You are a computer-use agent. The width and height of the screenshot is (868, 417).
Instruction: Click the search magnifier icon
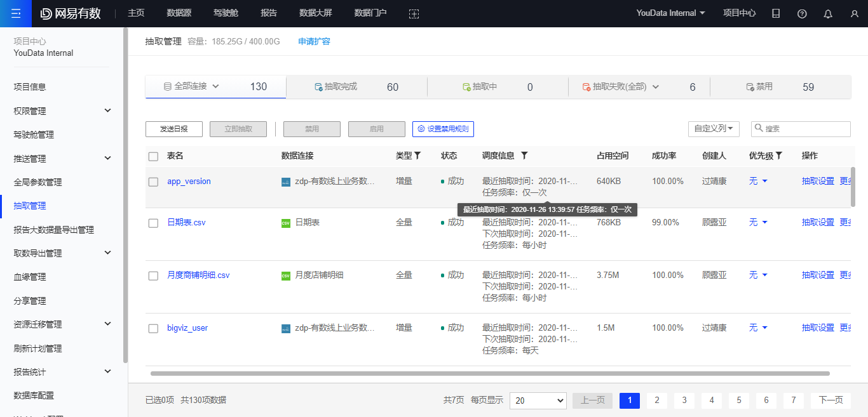pyautogui.click(x=759, y=128)
